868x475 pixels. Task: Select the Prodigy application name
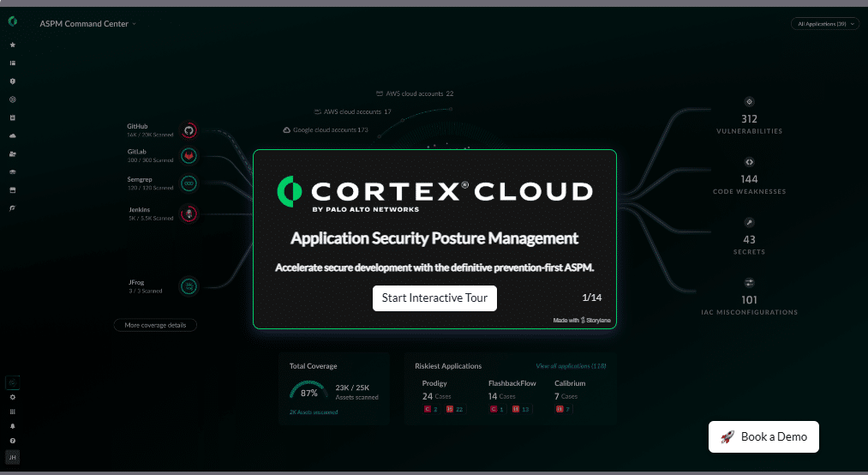[434, 383]
